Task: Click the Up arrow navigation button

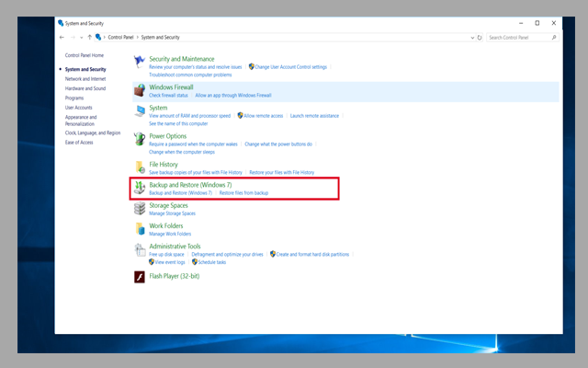Action: point(89,38)
